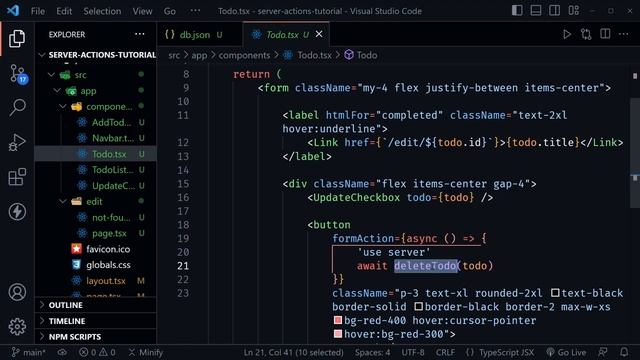Start Go Live server
The width and height of the screenshot is (640, 360).
[x=566, y=352]
